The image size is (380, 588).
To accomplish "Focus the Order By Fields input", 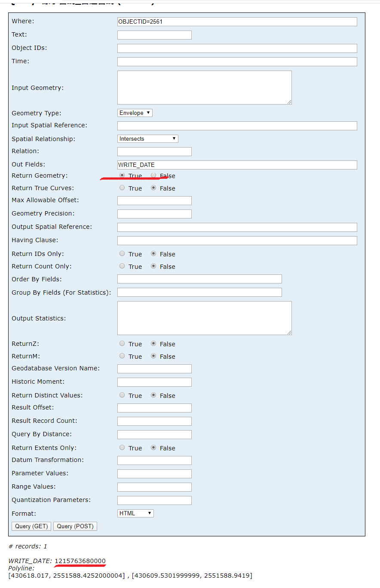I will pyautogui.click(x=199, y=279).
